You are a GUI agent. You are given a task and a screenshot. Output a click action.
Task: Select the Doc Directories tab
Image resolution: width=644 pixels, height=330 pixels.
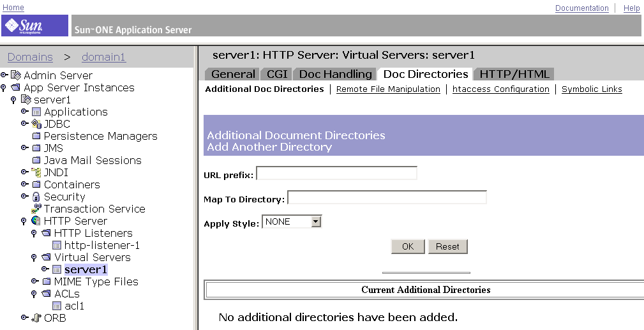[426, 74]
